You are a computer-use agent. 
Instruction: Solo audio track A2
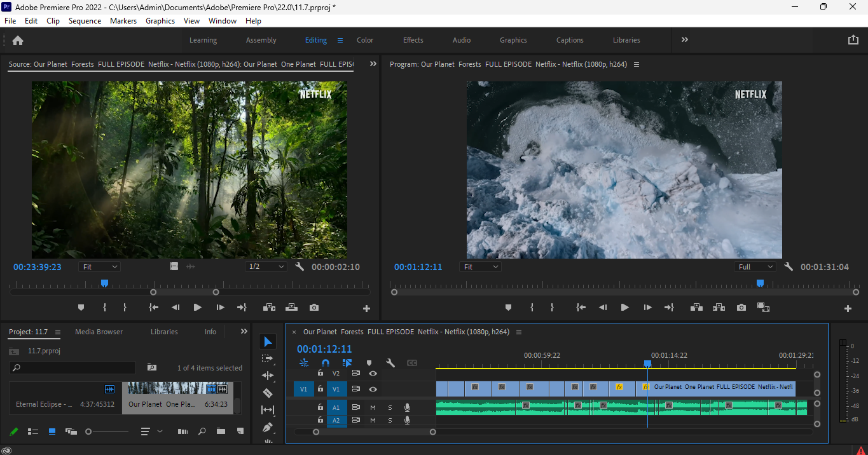click(390, 420)
